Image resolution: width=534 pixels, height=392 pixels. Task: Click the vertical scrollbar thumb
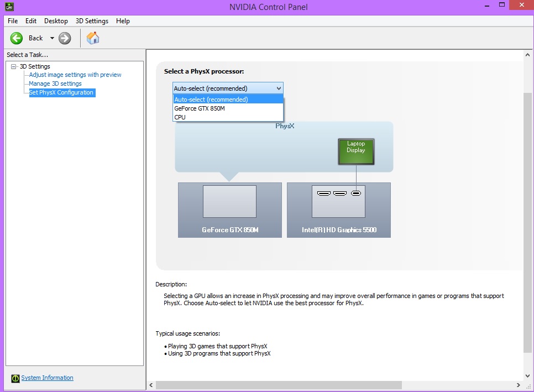point(527,223)
